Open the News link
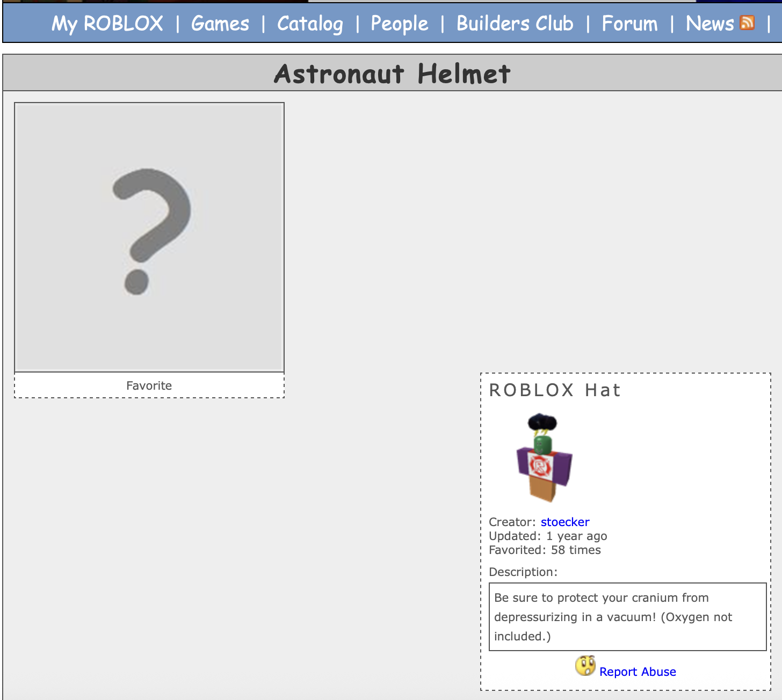 point(710,24)
